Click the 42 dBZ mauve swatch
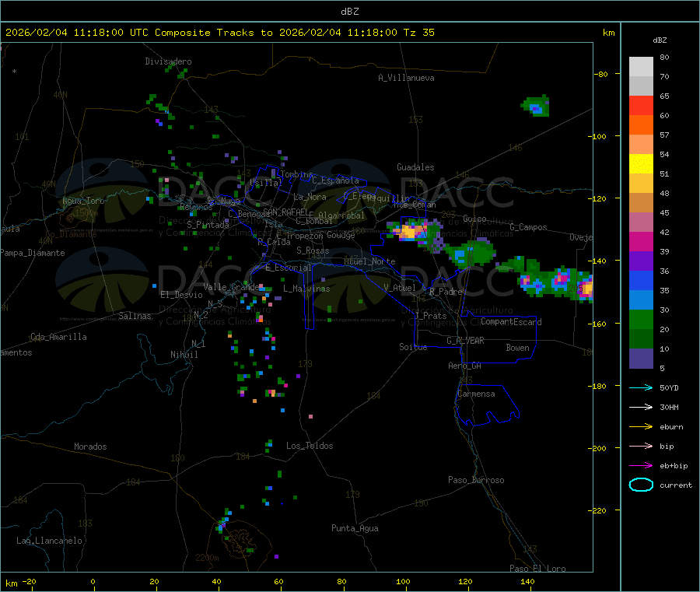700x592 pixels. 641,222
